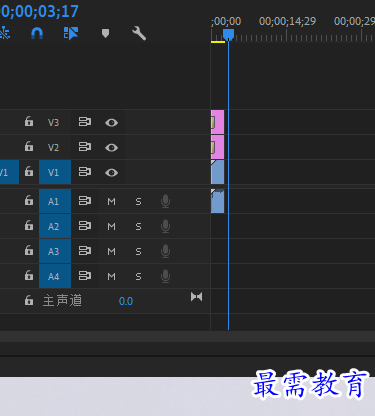The width and height of the screenshot is (375, 416).
Task: Toggle track lock for V2
Action: pyautogui.click(x=29, y=146)
